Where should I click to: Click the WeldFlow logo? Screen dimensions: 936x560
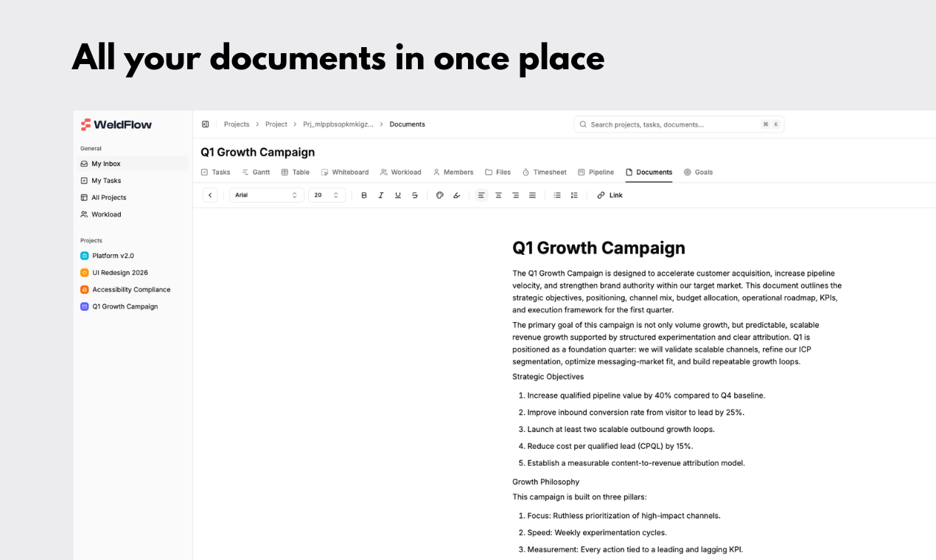(x=116, y=125)
